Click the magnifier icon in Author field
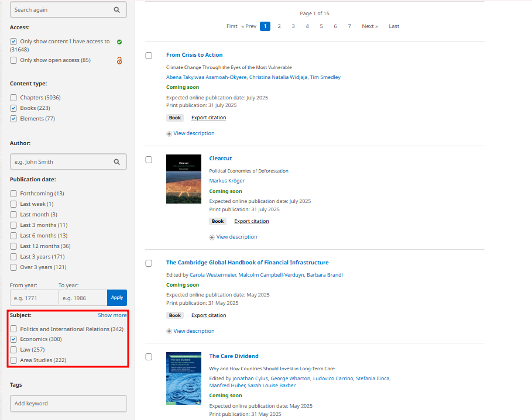 pyautogui.click(x=117, y=162)
